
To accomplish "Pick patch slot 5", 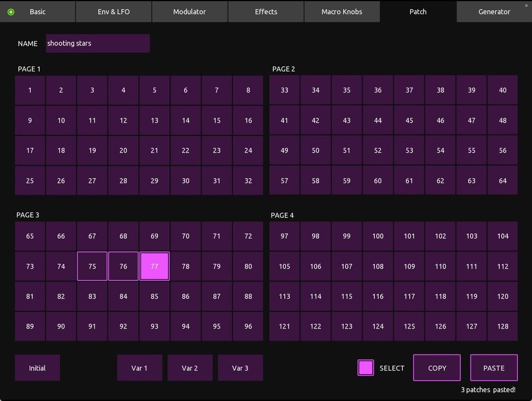I will [x=155, y=90].
